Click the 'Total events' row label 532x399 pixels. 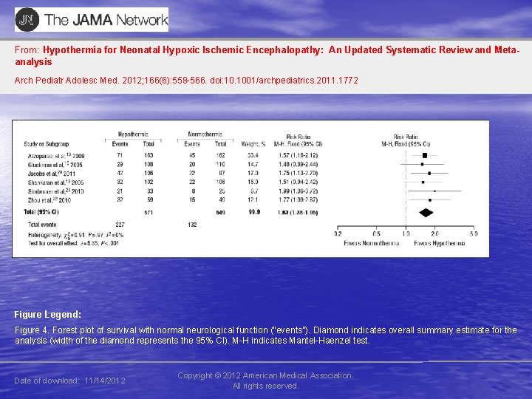click(42, 225)
